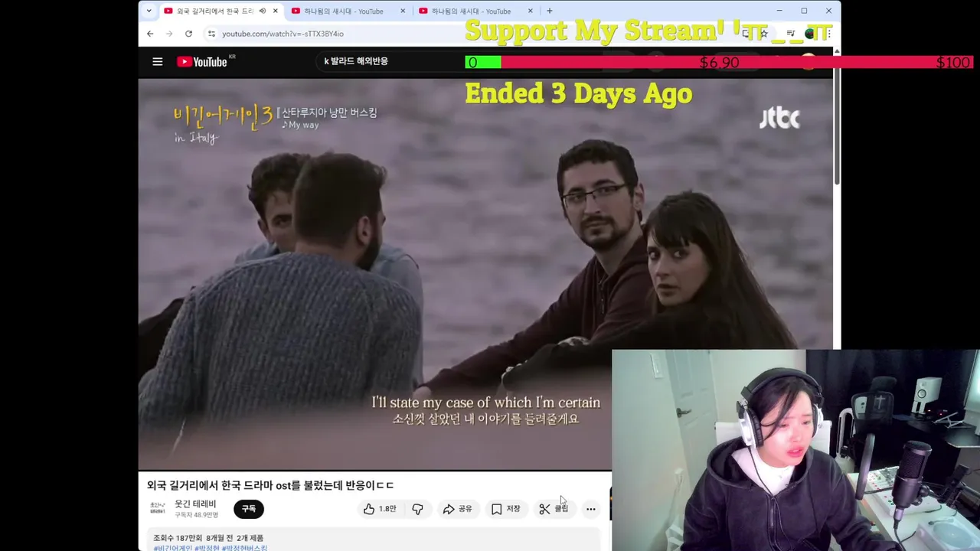The image size is (980, 551).
Task: Open the 웃긴 테레비 channel name
Action: coord(195,504)
